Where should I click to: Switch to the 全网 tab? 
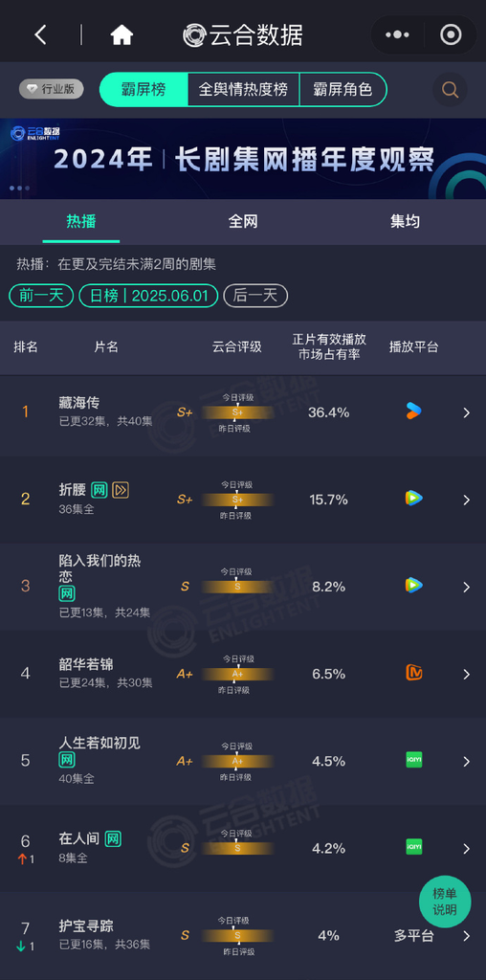pos(243,221)
